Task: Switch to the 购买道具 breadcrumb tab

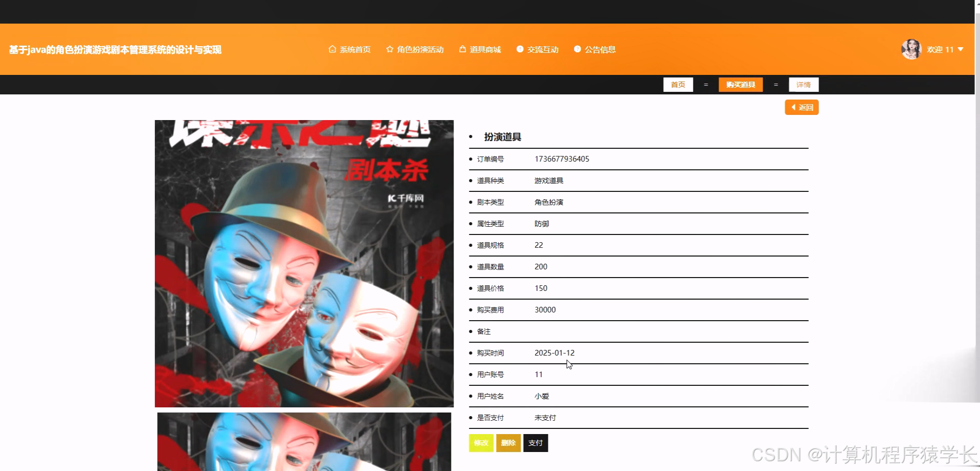Action: (740, 85)
